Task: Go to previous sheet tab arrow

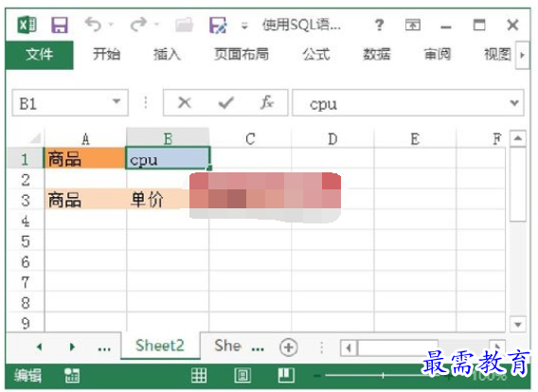Action: pyautogui.click(x=39, y=347)
